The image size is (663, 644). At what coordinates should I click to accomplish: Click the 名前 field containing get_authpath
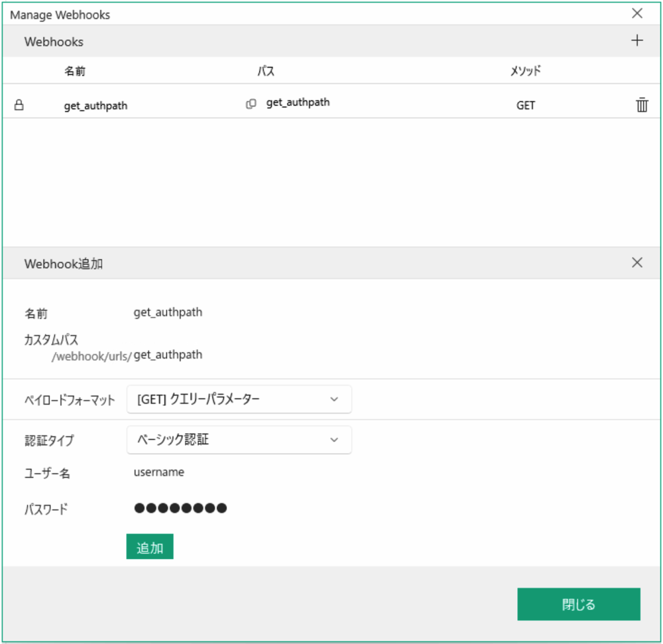pyautogui.click(x=168, y=312)
